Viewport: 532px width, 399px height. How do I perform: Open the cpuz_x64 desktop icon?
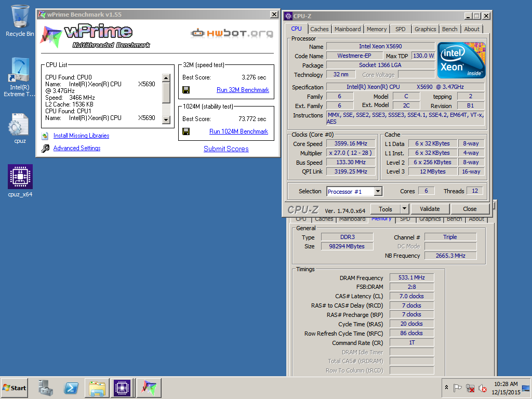click(20, 177)
